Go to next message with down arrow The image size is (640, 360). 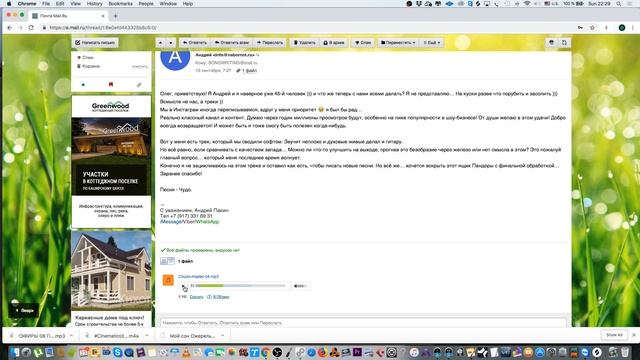pyautogui.click(x=171, y=42)
